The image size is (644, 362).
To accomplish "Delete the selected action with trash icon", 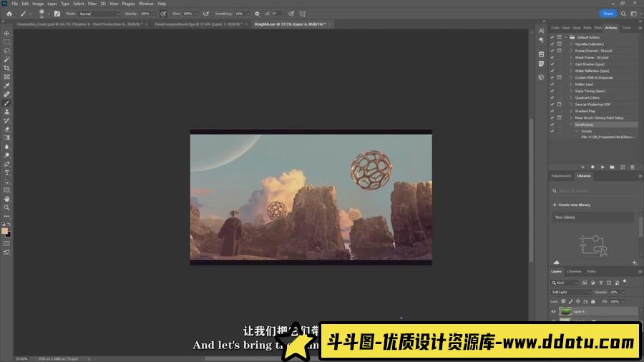I will (633, 167).
